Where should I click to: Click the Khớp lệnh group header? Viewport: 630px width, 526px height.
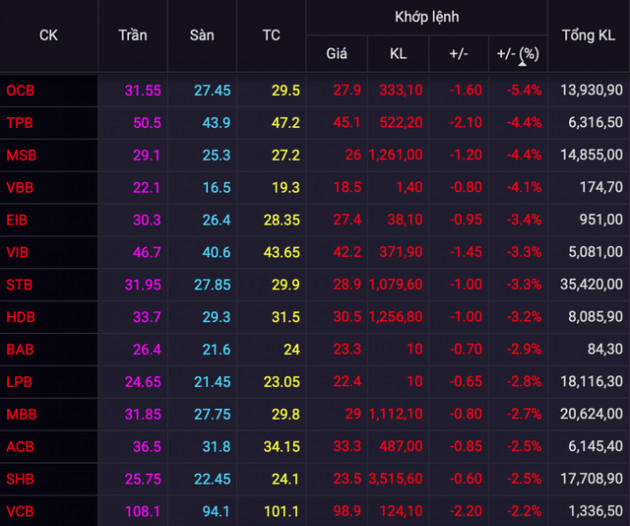coord(427,17)
